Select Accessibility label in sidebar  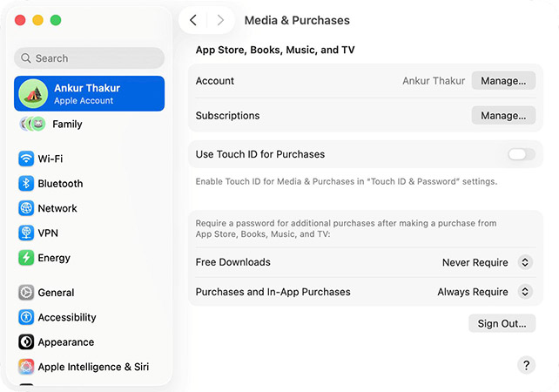pyautogui.click(x=67, y=317)
